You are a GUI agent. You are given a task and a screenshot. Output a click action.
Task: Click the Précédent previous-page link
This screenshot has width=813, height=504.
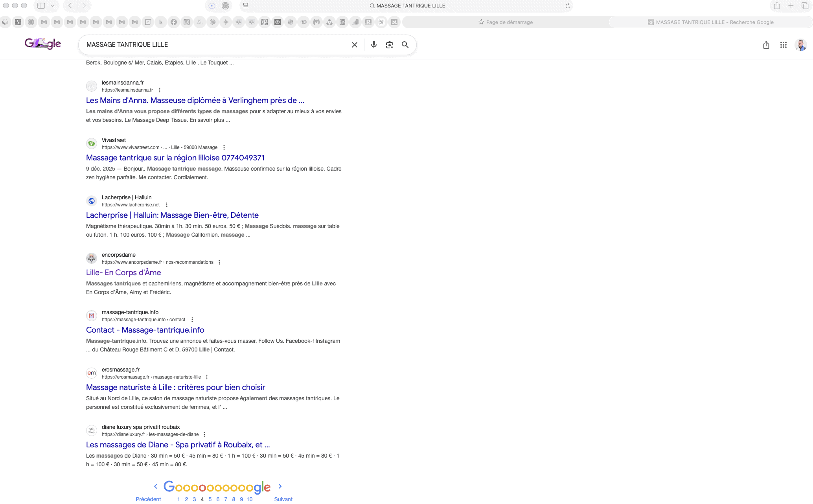tap(148, 499)
